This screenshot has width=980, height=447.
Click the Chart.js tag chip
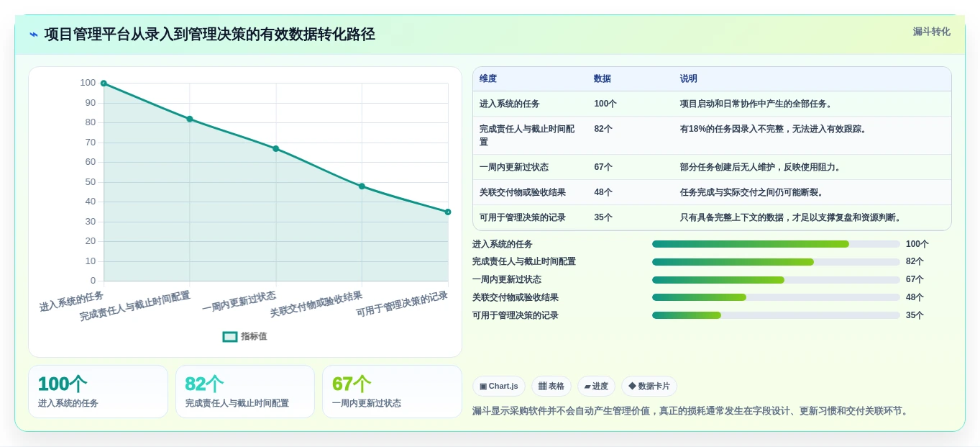pyautogui.click(x=499, y=386)
